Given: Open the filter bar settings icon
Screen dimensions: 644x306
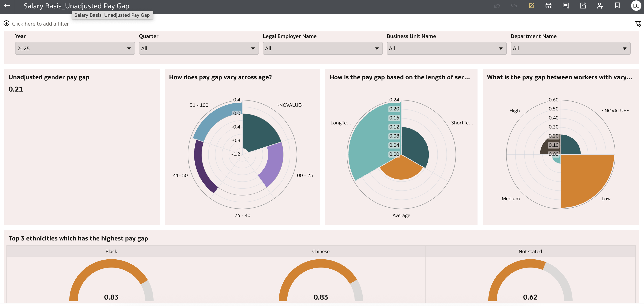Looking at the screenshot, I should point(638,24).
